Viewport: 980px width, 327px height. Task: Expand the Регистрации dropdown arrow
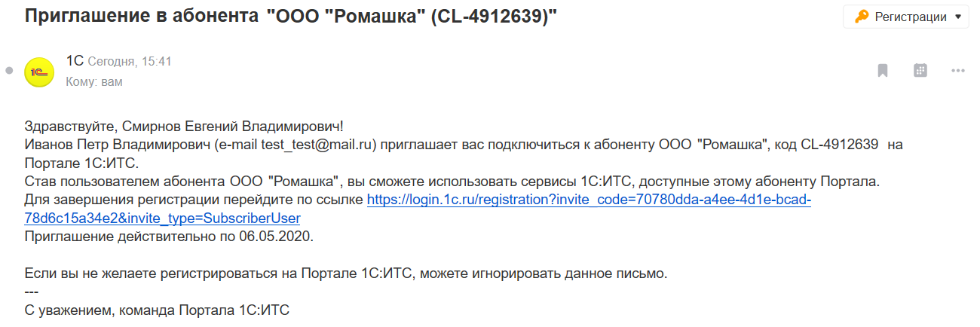coord(958,17)
